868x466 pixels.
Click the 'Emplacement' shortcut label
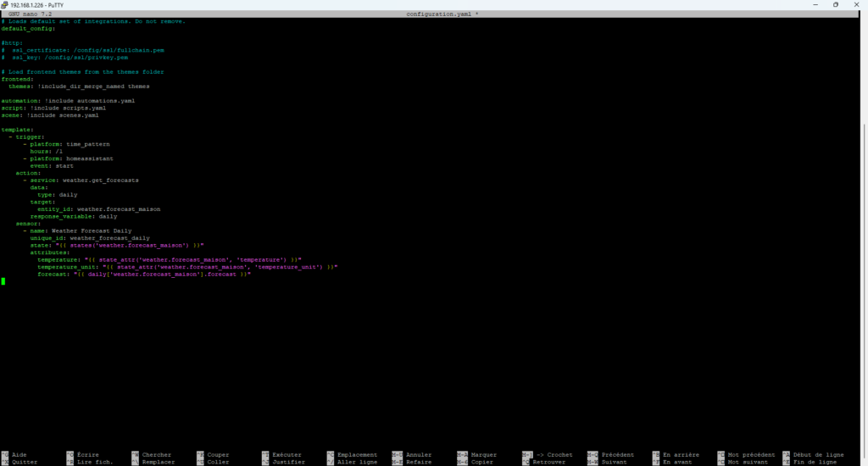pos(357,455)
